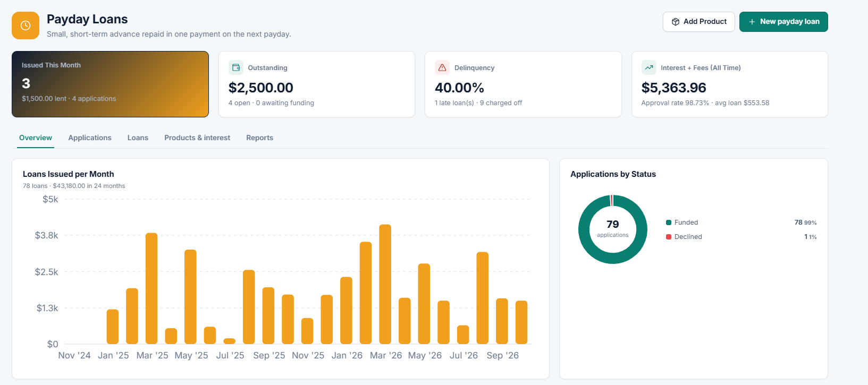Click the $3.8k y-axis label

click(47, 235)
